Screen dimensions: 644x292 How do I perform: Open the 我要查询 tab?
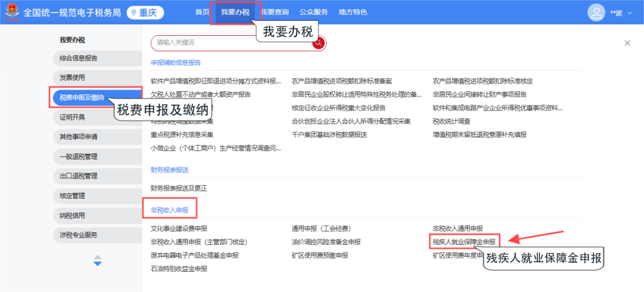pos(275,13)
